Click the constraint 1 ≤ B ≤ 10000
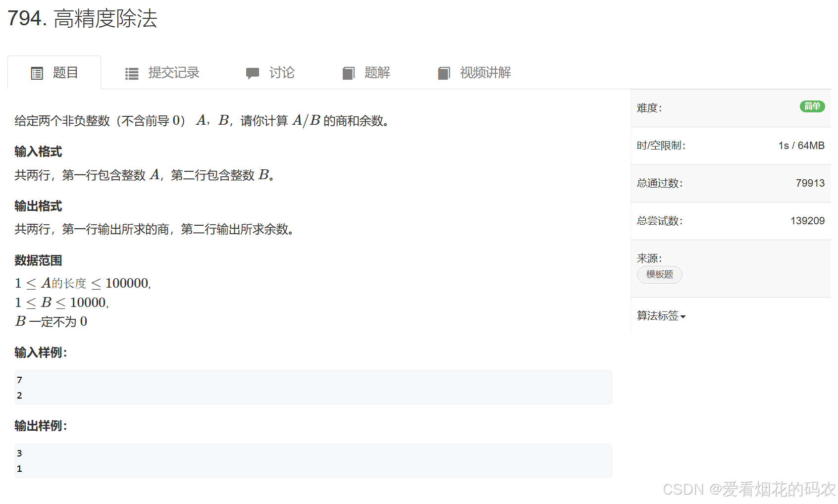This screenshot has width=838, height=504. [61, 302]
